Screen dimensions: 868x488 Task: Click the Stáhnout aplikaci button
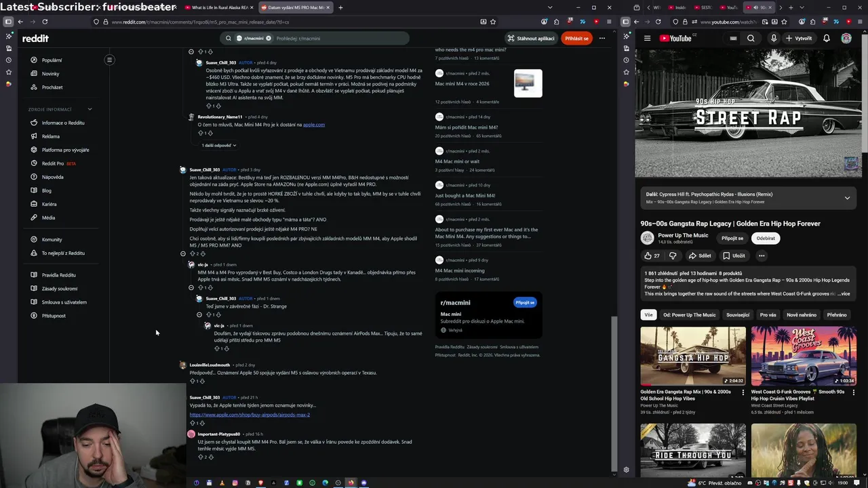531,39
